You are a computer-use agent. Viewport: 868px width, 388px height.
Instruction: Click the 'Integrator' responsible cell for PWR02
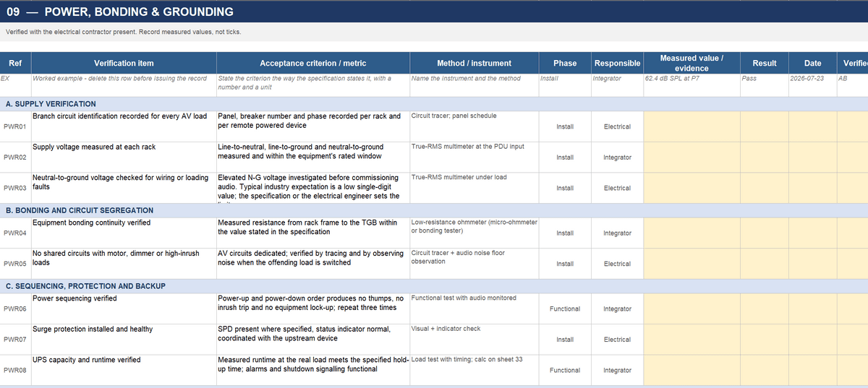pos(617,157)
